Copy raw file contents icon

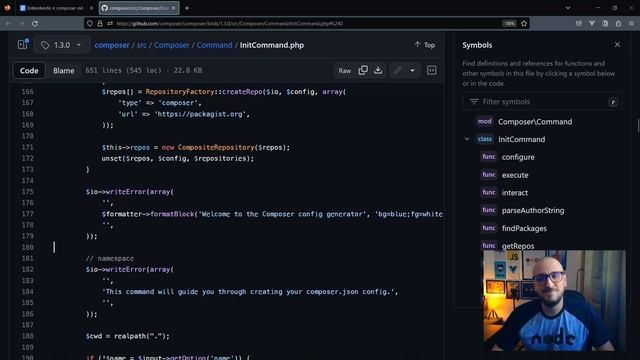point(363,70)
